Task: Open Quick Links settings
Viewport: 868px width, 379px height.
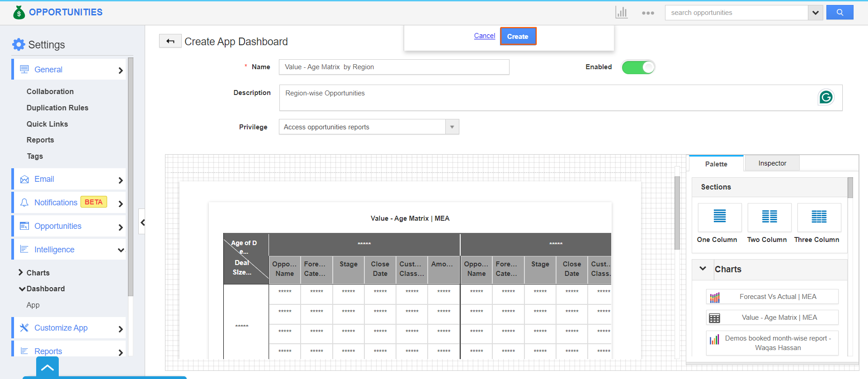Action: click(47, 124)
